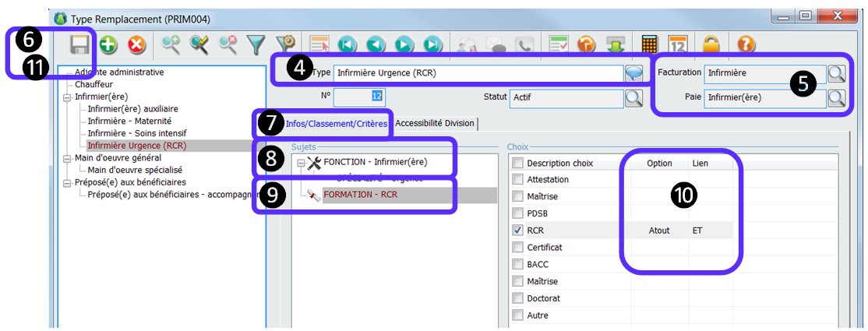This screenshot has height=331, width=868.
Task: Go to the last record
Action: 432,45
